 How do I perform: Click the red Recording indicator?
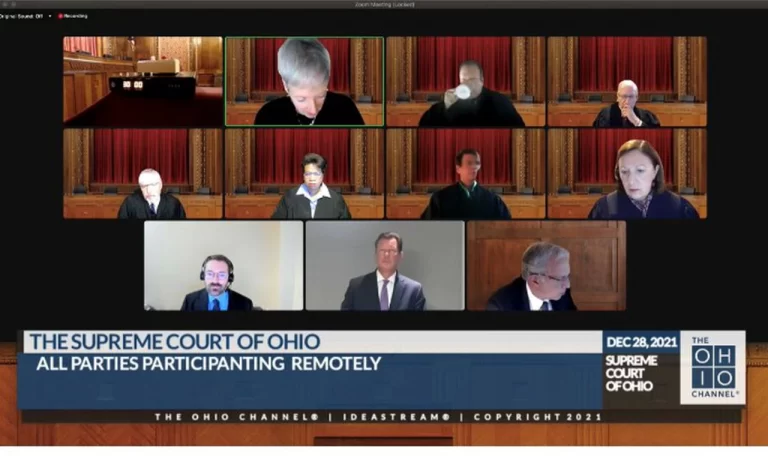[73, 16]
